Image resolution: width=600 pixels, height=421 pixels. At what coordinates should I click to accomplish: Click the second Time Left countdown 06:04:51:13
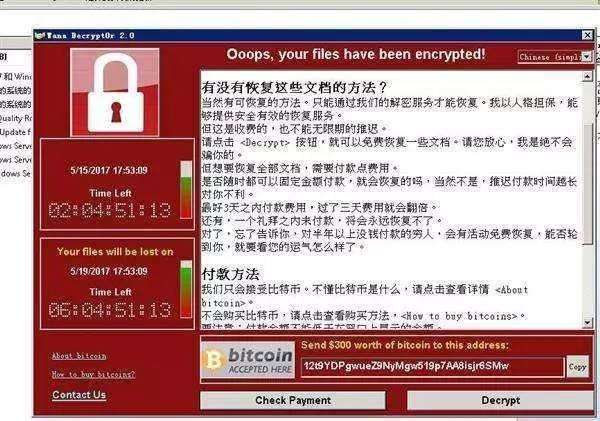(110, 310)
